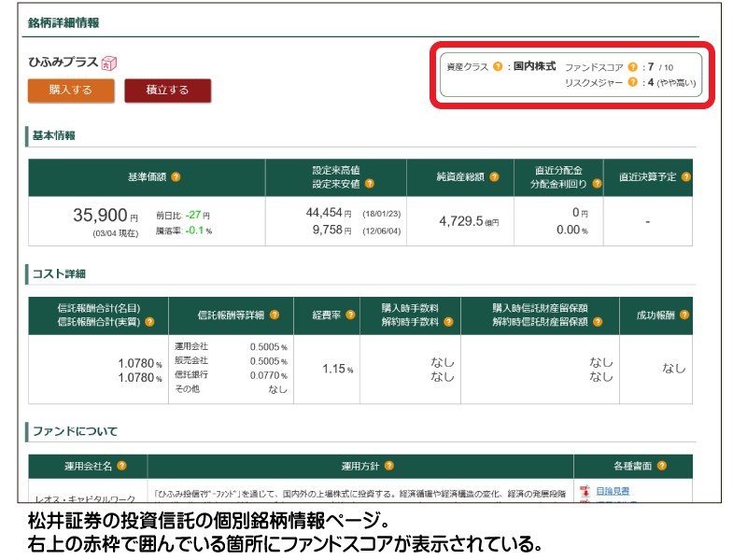
Task: Open help icon for 信託報酬合計(実質) header
Action: [149, 322]
